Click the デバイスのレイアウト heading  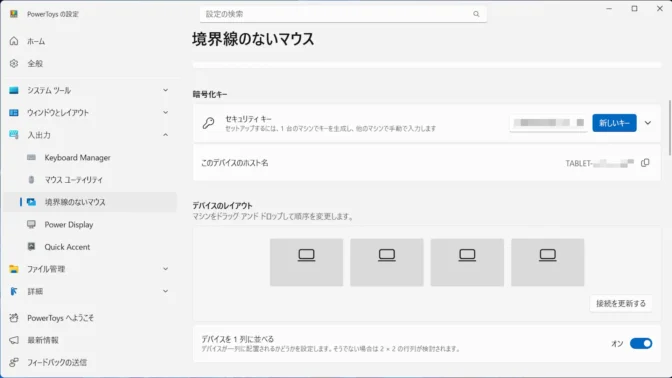click(222, 206)
